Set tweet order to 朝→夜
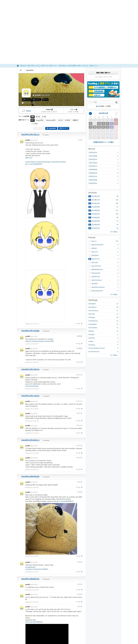This screenshot has width=138, height=644. point(38,117)
